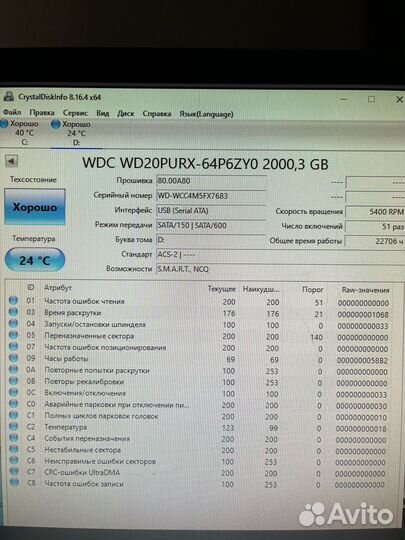405x540 pixels.
Task: Click the ID 0A cell
Action: 31,370
